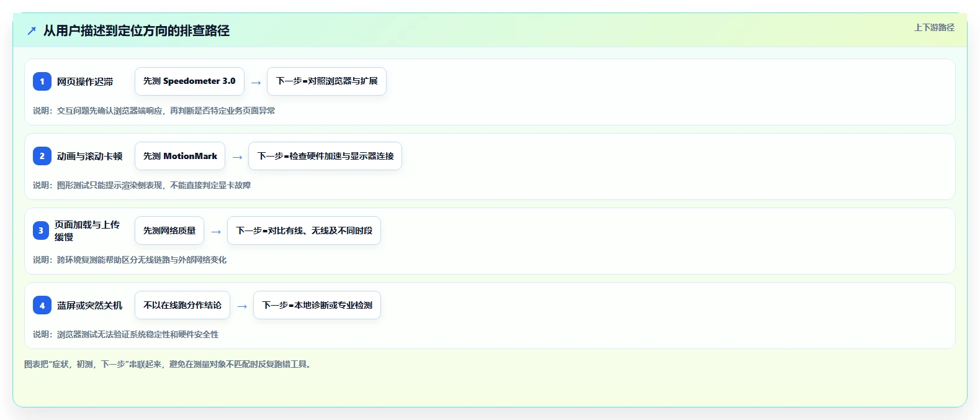
Task: Click the footer caption starting 图表把"症状, 初测
Action: click(169, 364)
